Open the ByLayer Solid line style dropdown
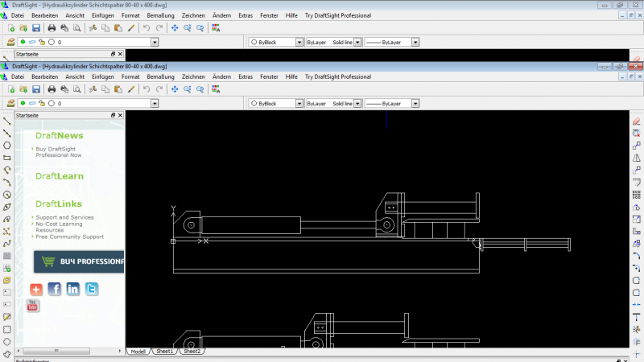 356,104
